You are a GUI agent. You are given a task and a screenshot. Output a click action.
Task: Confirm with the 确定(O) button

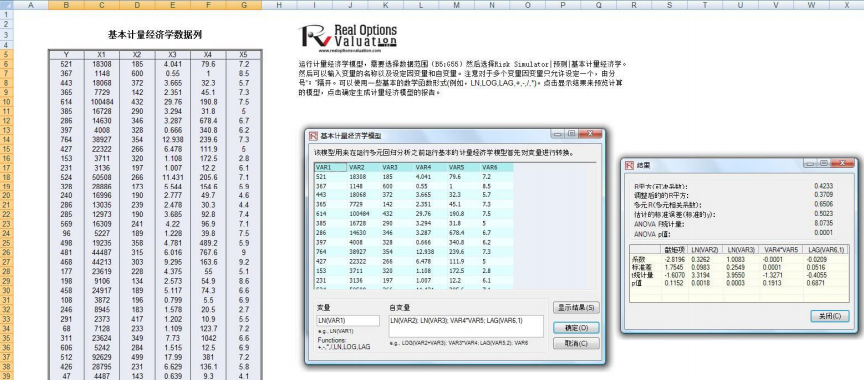576,328
